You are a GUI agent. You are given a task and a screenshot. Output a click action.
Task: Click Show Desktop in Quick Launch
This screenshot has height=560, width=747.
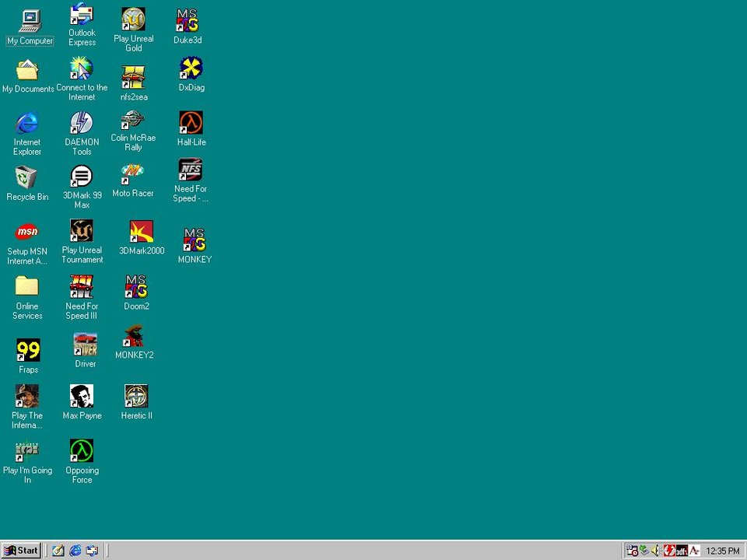tap(58, 551)
